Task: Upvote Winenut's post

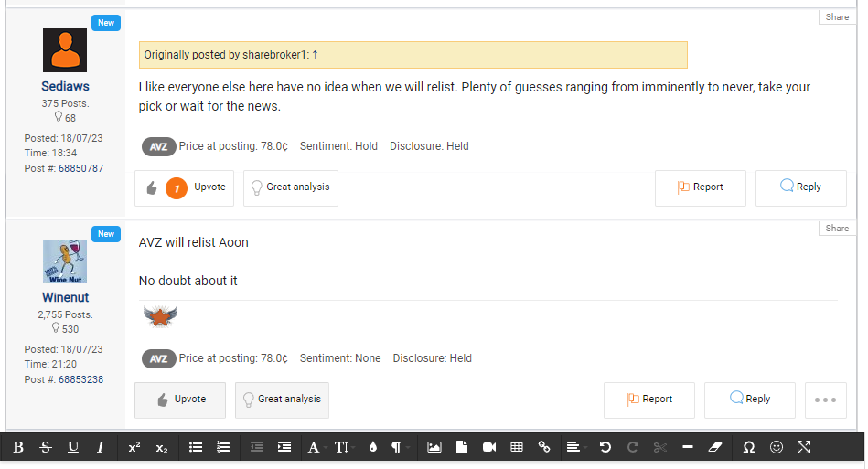Action: [180, 400]
